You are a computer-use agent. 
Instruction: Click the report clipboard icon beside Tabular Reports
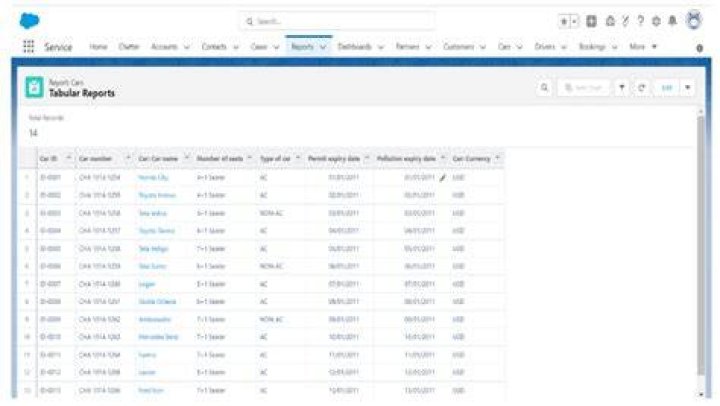coord(34,87)
